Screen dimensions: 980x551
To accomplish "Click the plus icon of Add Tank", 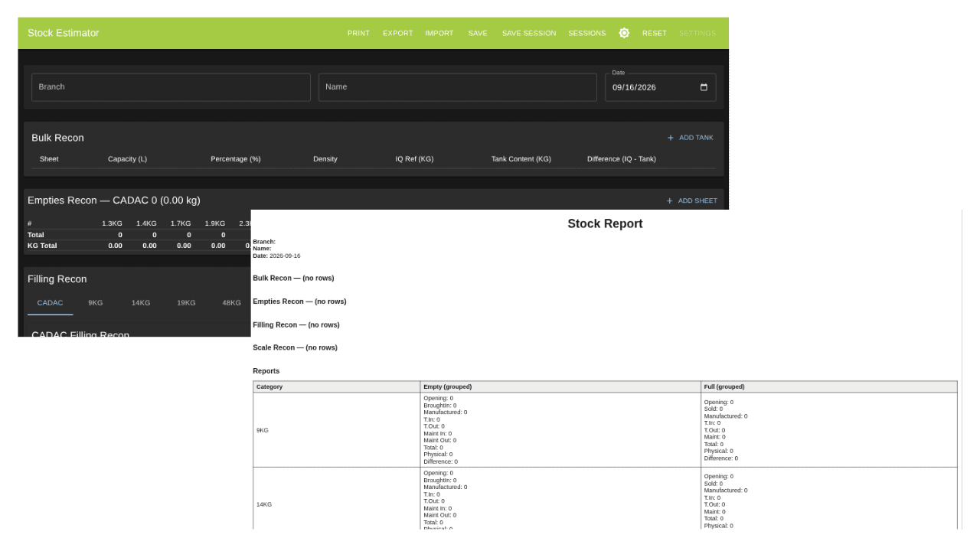I will pos(671,138).
